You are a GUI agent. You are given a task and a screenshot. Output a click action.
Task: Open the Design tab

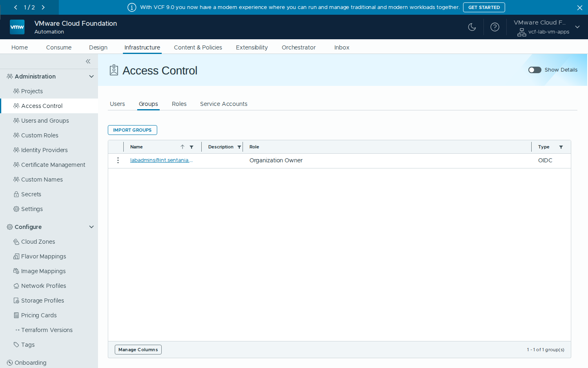point(98,47)
